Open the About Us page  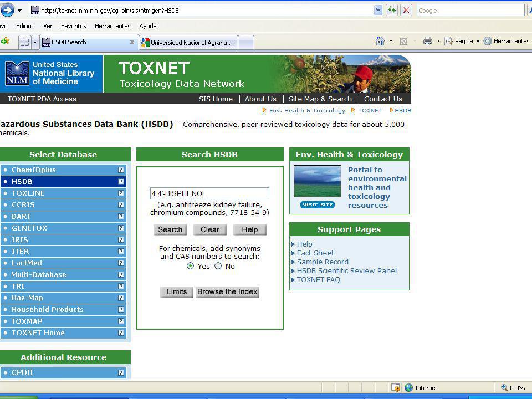pyautogui.click(x=260, y=99)
